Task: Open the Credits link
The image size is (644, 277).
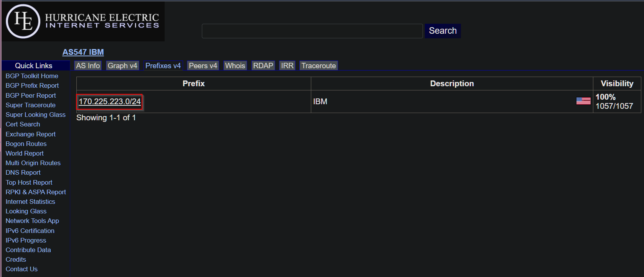Action: [16, 259]
